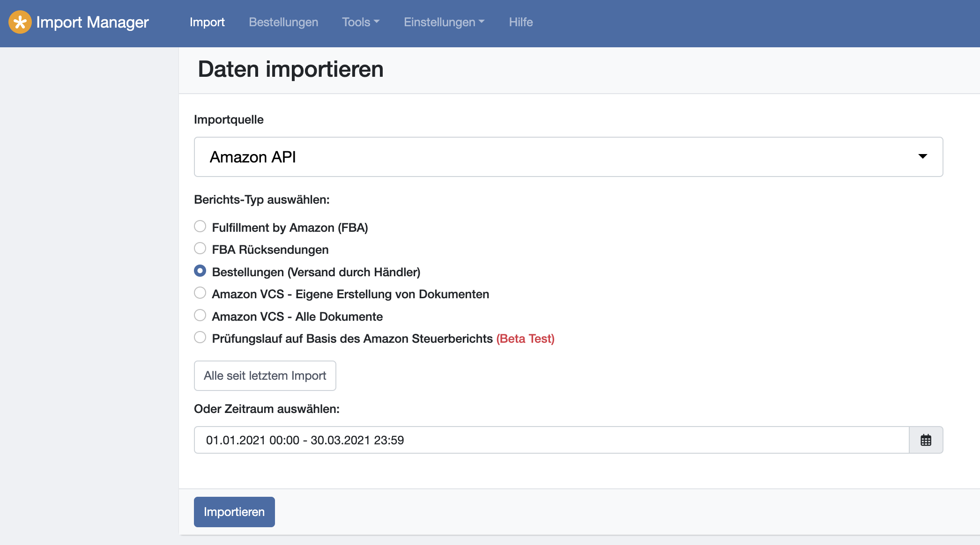Click the Import Manager brand title
This screenshot has height=545, width=980.
point(92,22)
